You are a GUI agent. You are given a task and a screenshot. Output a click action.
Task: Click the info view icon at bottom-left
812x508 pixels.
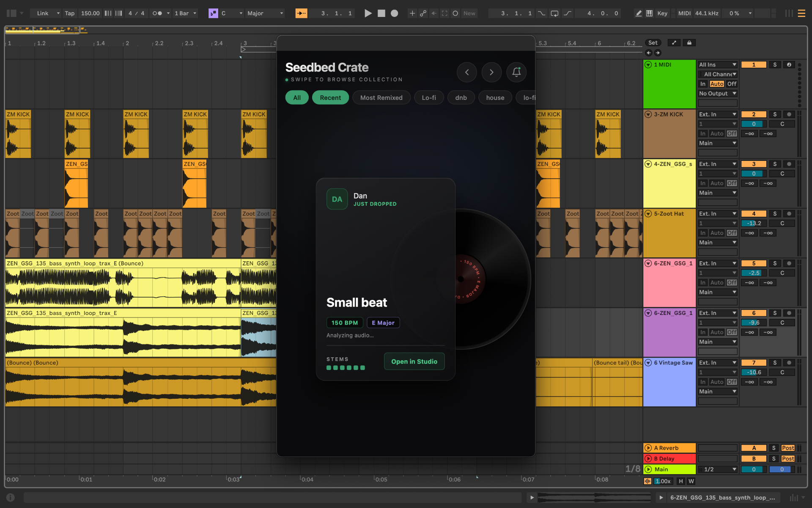[11, 497]
